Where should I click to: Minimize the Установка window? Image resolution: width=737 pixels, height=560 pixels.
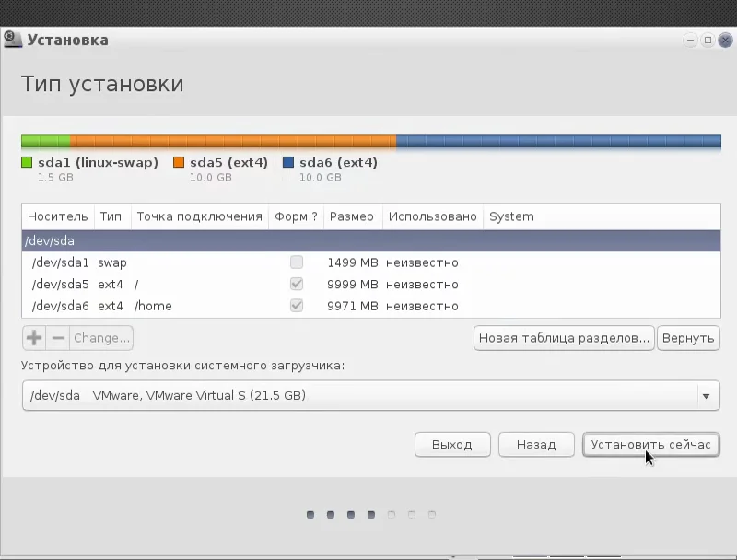click(x=690, y=41)
